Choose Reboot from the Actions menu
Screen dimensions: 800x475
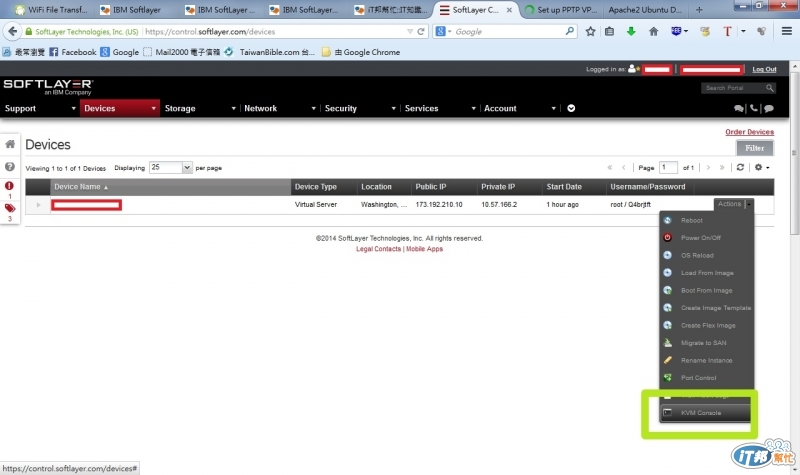click(707, 220)
